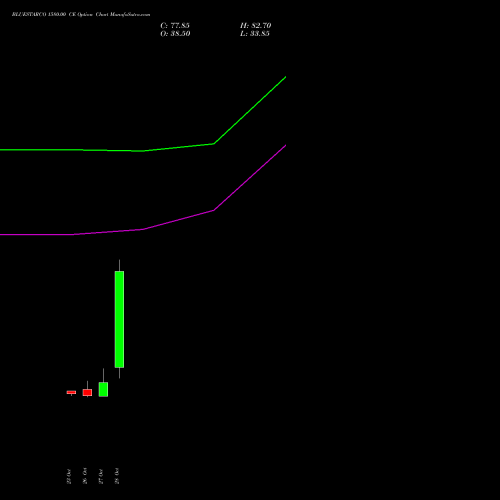Click the close value C: 77.85
The image size is (500, 500).
coord(175,26)
